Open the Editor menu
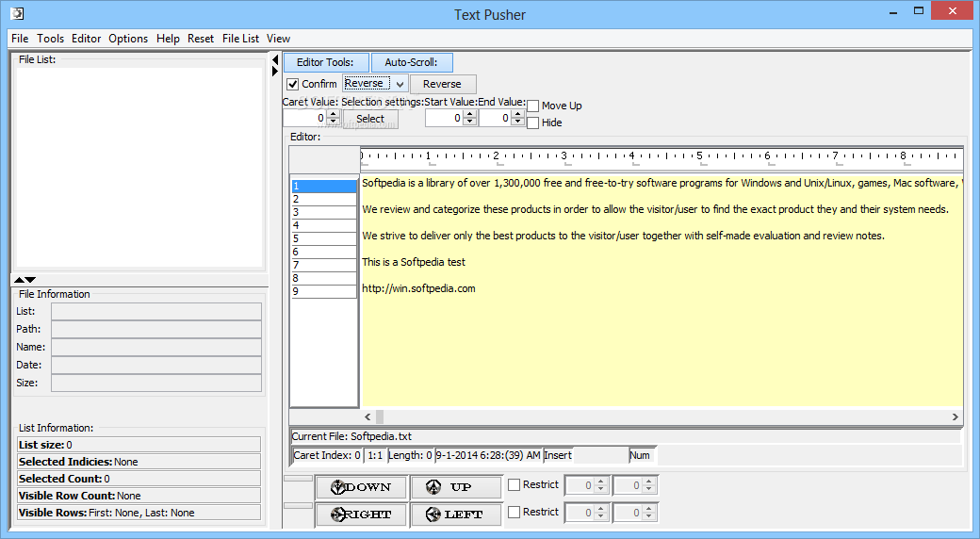The width and height of the screenshot is (980, 539). click(87, 39)
